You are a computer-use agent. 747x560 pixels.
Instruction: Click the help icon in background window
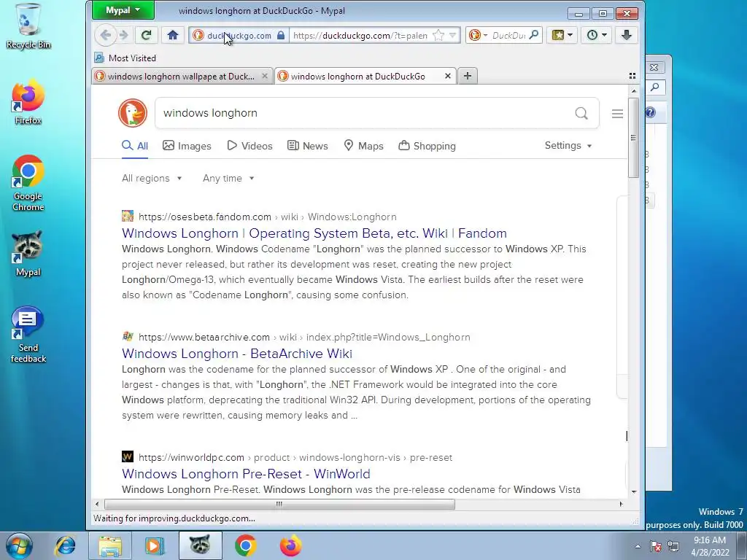(650, 112)
